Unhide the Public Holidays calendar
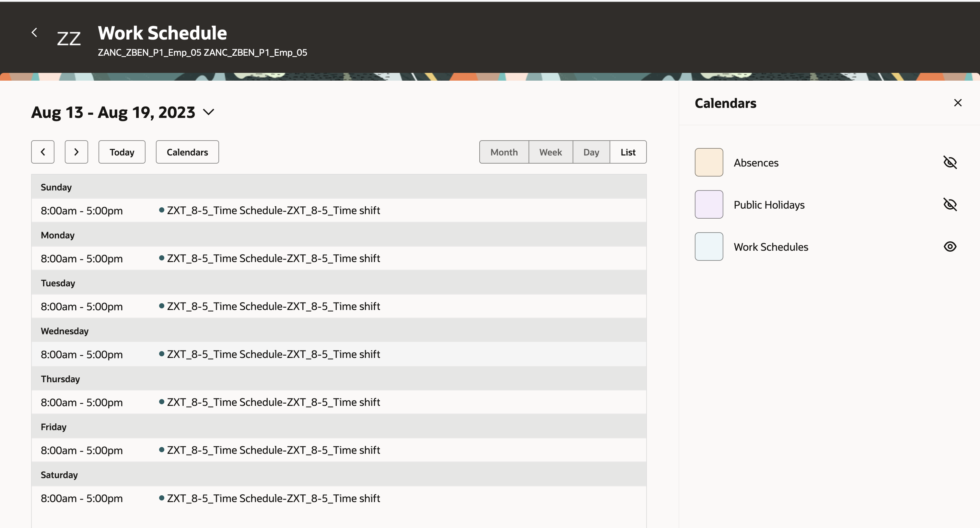 click(950, 204)
